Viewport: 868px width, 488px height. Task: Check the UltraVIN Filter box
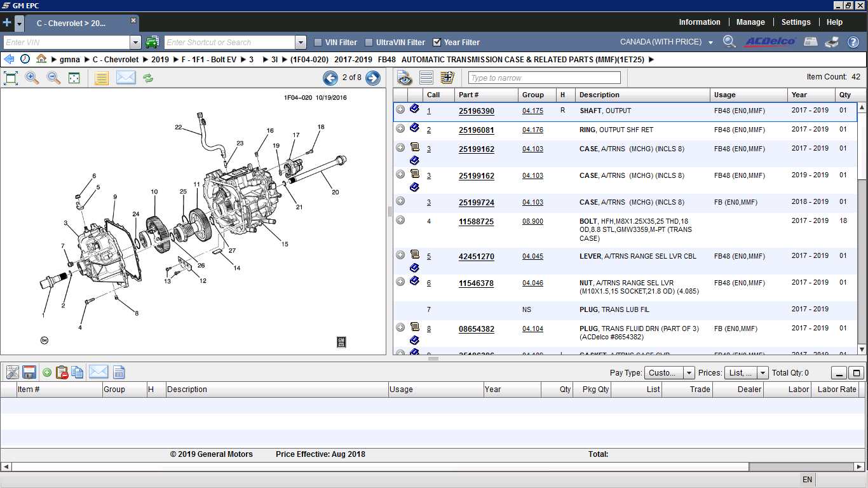[x=369, y=43]
